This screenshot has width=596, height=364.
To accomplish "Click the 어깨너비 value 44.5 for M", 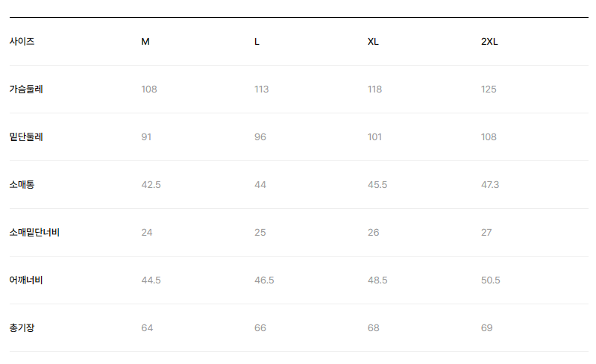I will [151, 280].
